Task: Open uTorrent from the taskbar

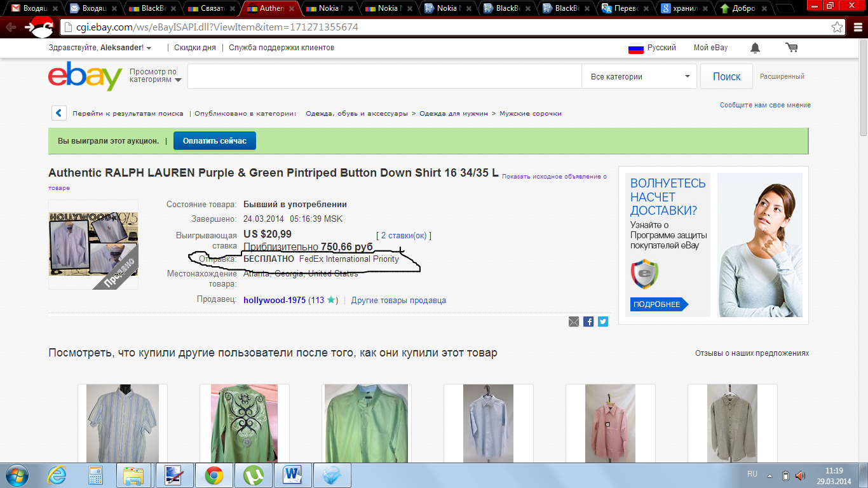Action: click(x=254, y=475)
